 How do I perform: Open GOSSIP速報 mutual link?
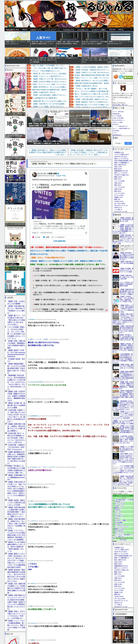coord(116,131)
